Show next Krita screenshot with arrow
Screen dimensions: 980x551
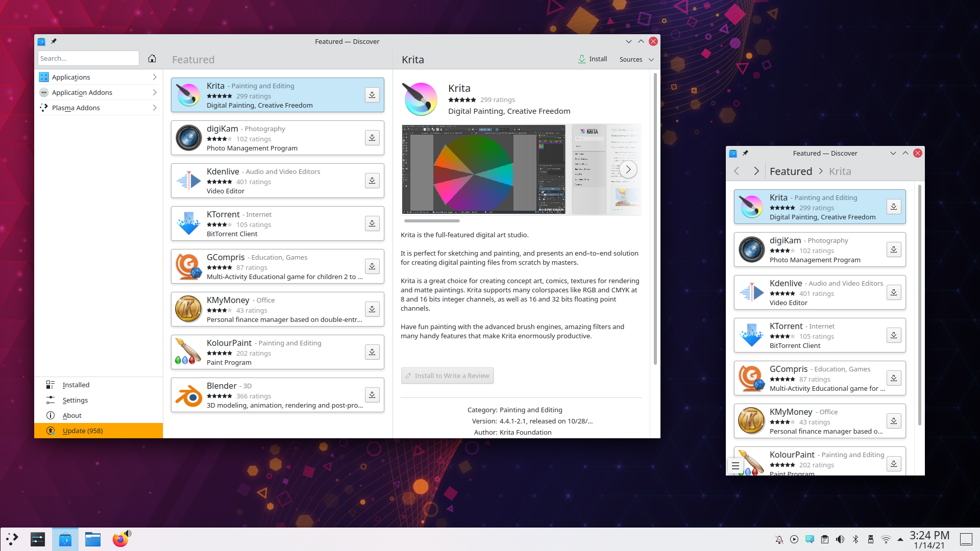tap(628, 169)
